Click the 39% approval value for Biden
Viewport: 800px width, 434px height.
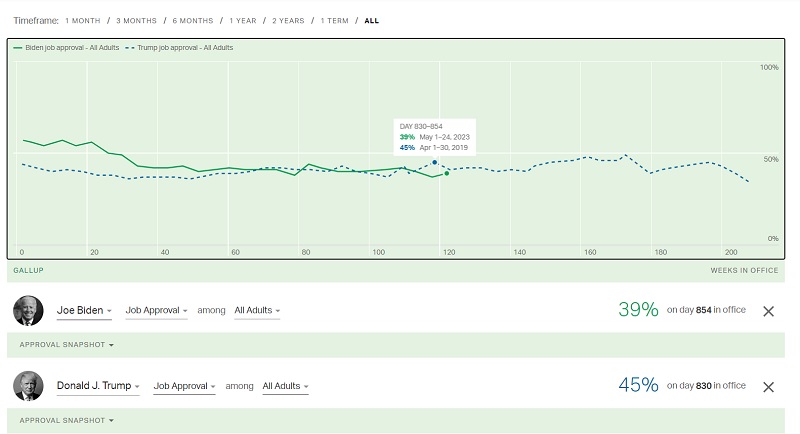pyautogui.click(x=638, y=310)
